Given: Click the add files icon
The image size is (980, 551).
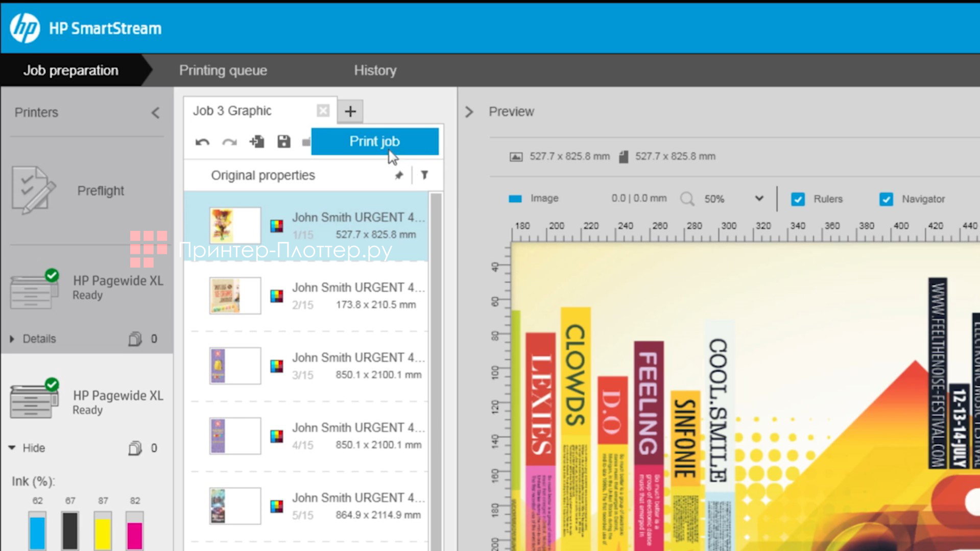Looking at the screenshot, I should 256,141.
